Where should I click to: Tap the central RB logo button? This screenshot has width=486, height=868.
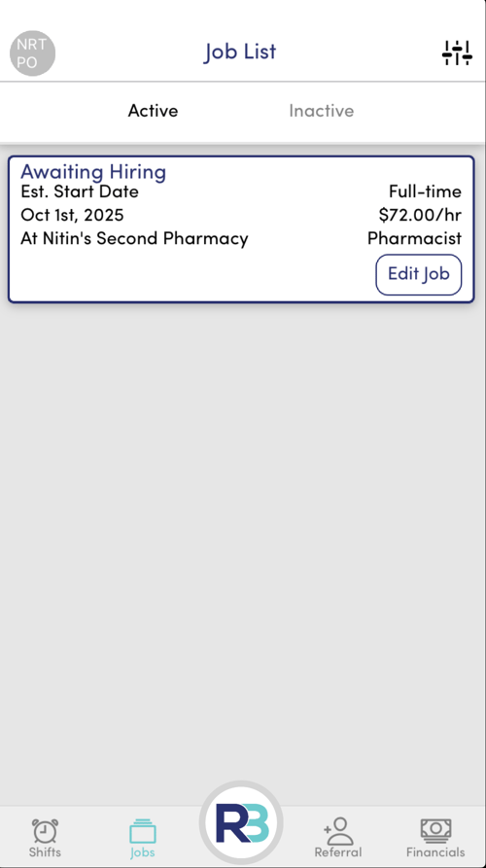pyautogui.click(x=241, y=822)
